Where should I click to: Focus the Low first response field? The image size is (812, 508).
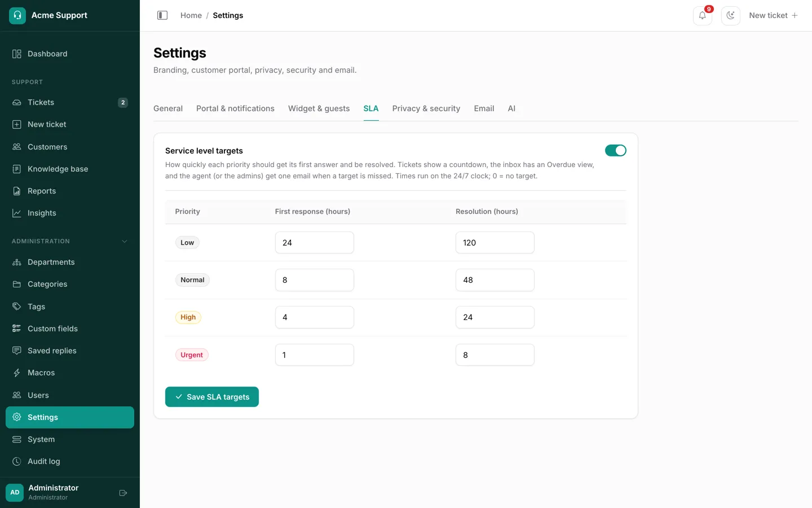(315, 243)
